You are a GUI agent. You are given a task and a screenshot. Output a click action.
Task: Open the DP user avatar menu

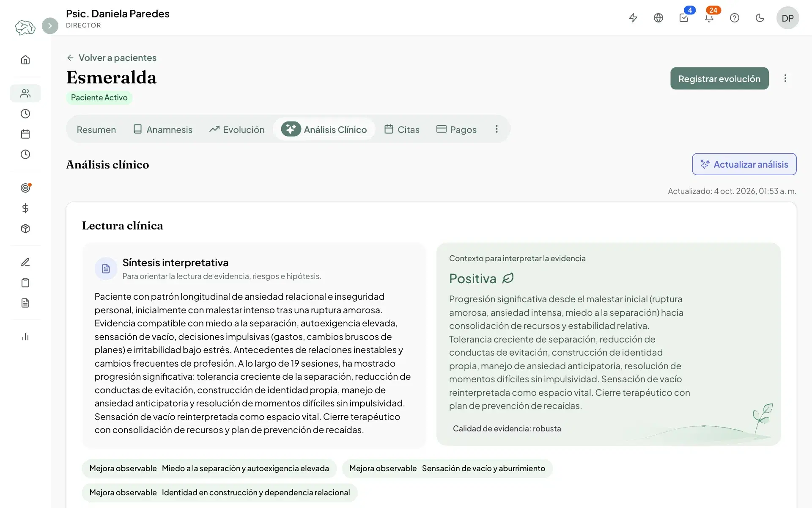787,18
